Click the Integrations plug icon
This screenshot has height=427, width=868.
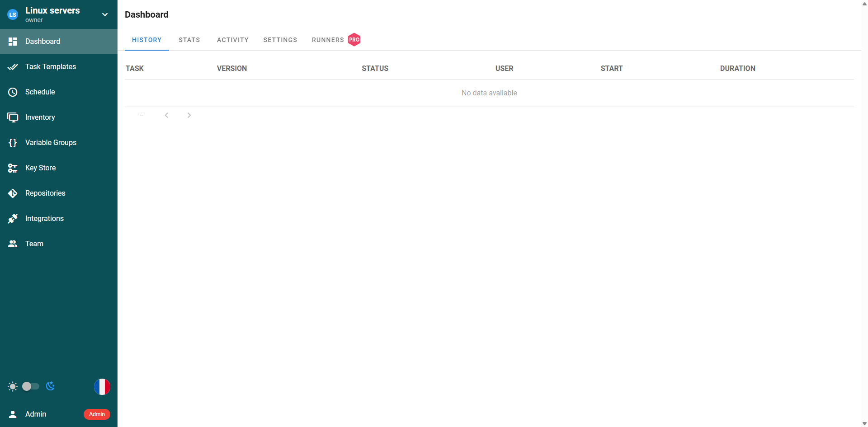[x=13, y=219]
